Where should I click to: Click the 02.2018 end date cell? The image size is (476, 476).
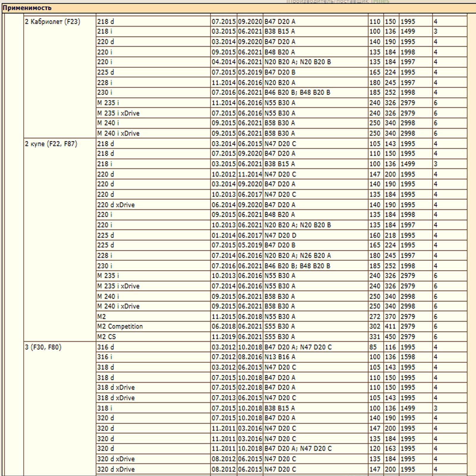tap(250, 387)
